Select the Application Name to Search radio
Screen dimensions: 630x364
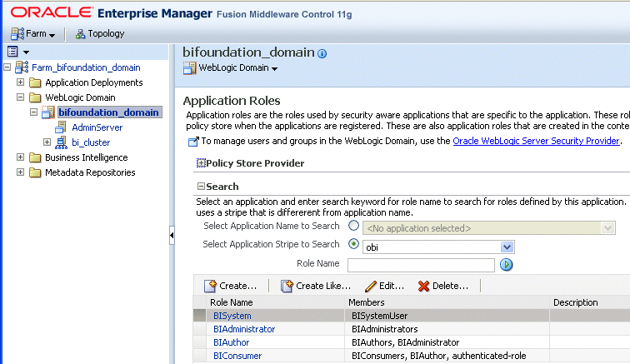point(353,226)
